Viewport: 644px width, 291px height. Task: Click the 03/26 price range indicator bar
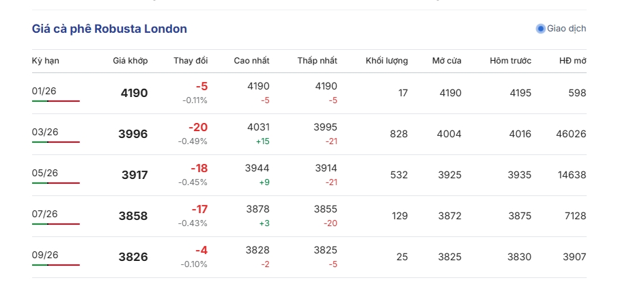point(56,142)
